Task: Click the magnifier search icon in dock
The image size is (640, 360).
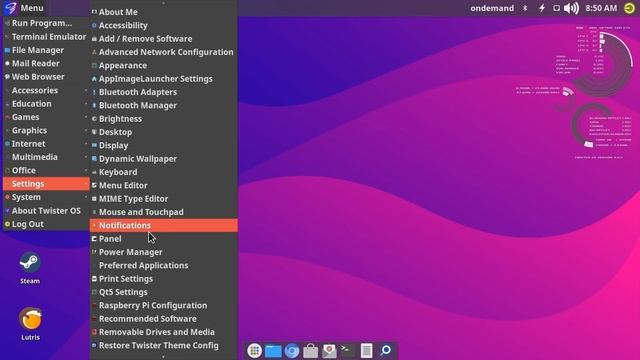Action: click(x=385, y=350)
